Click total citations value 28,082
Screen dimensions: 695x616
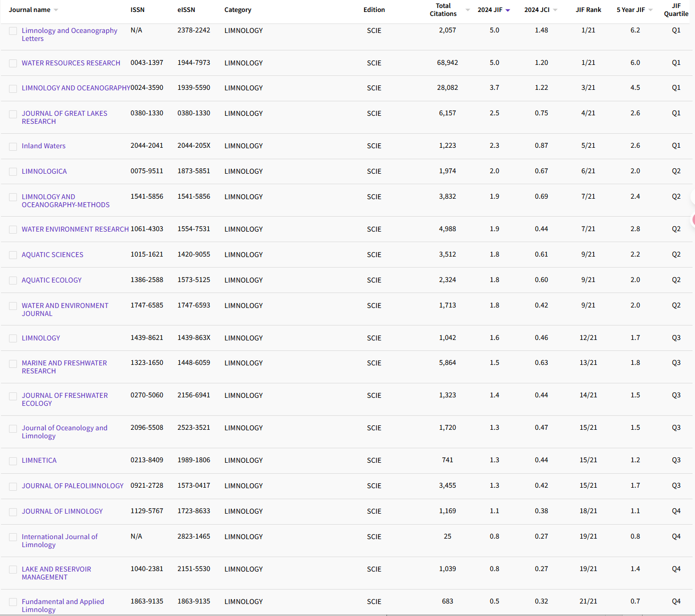[447, 88]
